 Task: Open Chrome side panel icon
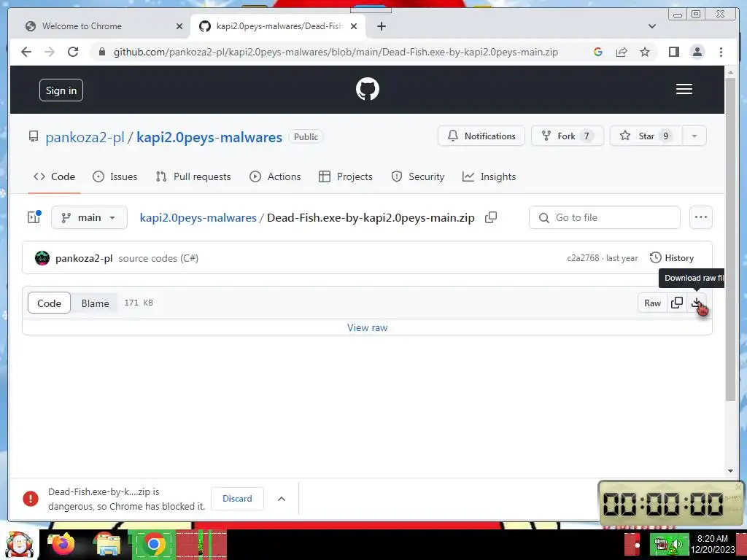click(673, 52)
